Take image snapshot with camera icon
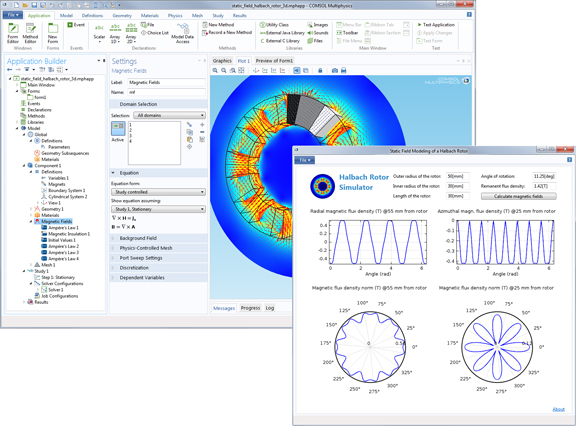This screenshot has width=576, height=426. (335, 71)
